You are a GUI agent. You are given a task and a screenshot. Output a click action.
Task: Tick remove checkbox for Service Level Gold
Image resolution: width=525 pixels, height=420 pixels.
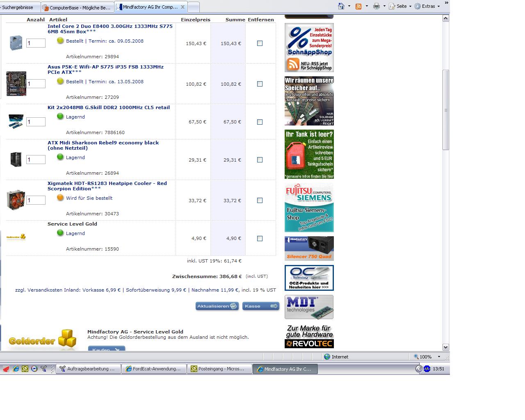pyautogui.click(x=260, y=238)
